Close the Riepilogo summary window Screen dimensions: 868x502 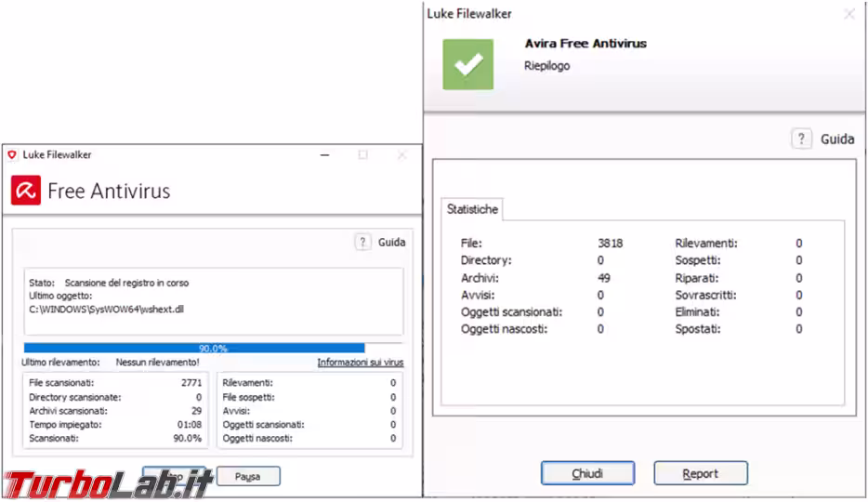[849, 14]
